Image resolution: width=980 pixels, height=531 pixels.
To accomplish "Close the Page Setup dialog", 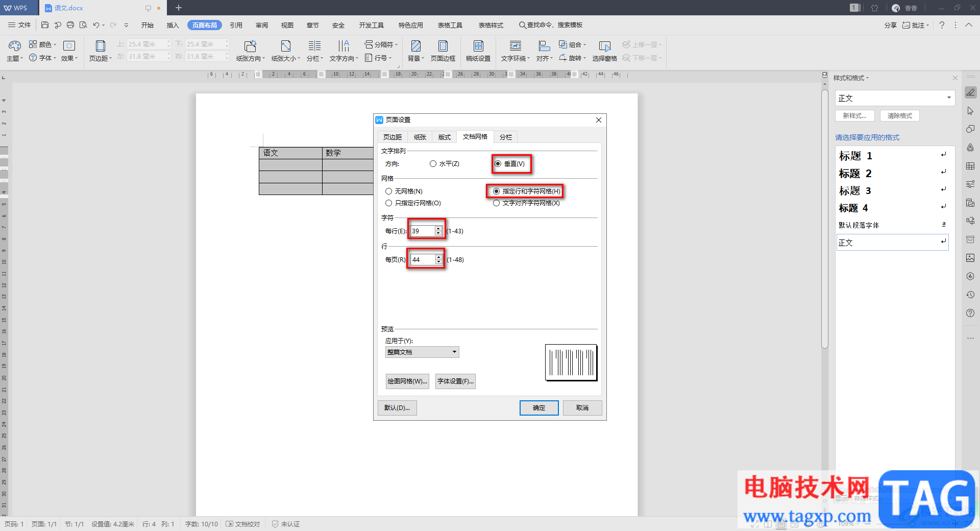I will (599, 120).
